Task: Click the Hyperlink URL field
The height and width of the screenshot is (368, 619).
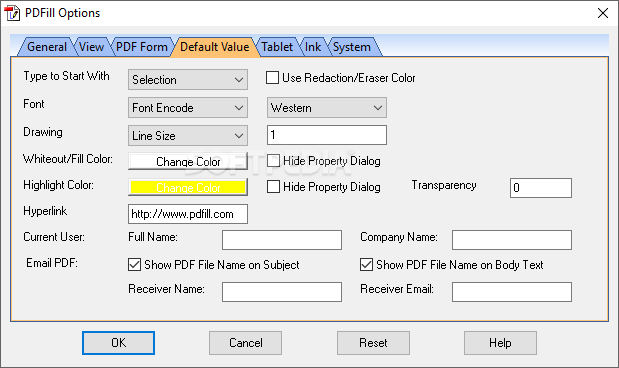Action: click(x=188, y=214)
